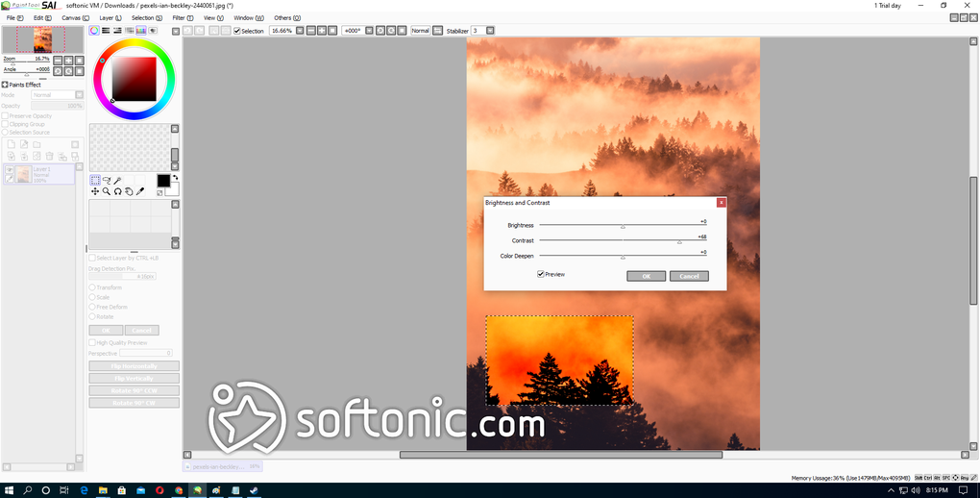Open the Canvas menu

[x=75, y=18]
